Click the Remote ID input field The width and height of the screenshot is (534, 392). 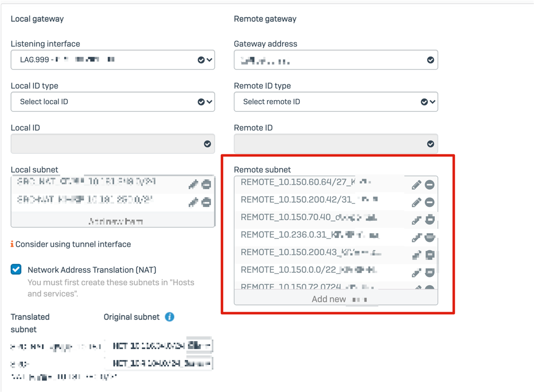[336, 143]
